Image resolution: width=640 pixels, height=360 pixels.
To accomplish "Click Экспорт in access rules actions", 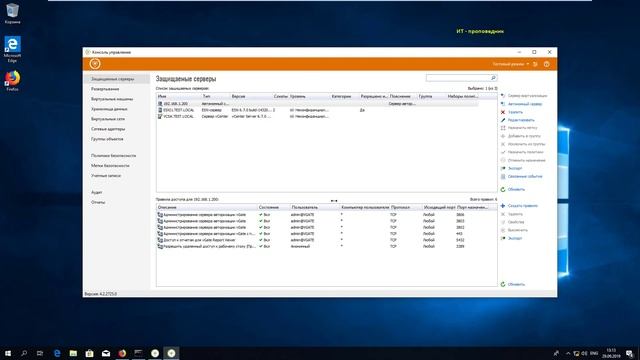I will click(x=511, y=238).
